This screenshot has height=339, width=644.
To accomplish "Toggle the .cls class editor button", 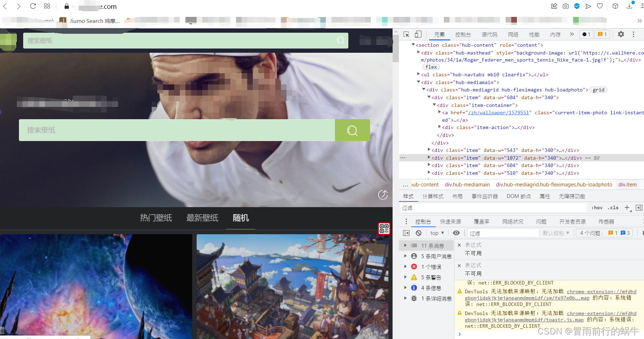I will [613, 207].
